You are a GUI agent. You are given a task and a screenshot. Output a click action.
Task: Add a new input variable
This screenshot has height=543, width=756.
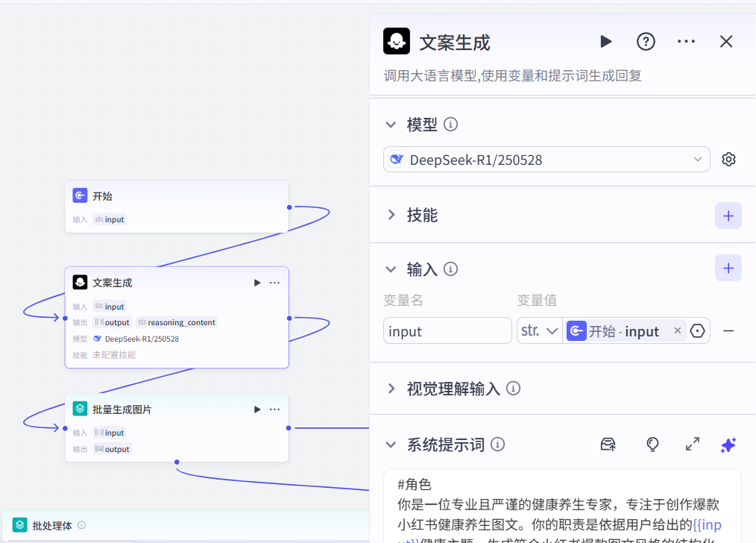coord(728,268)
